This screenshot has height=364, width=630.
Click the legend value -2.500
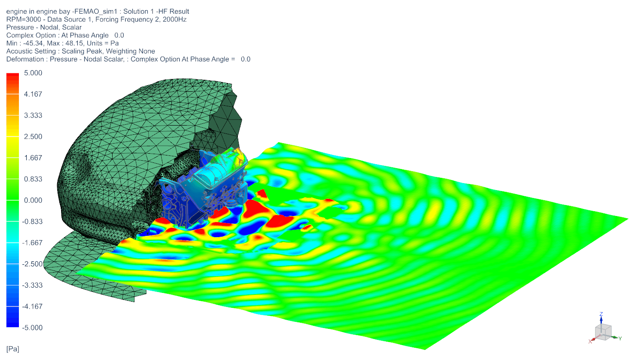click(33, 264)
